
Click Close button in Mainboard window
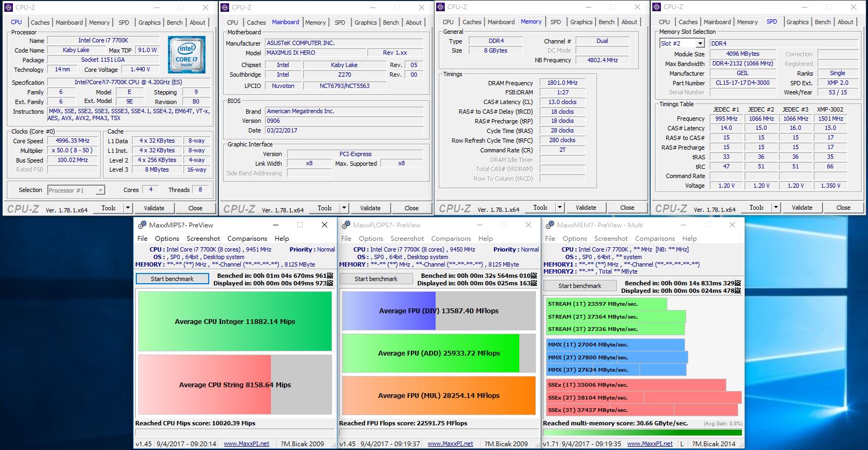point(411,208)
